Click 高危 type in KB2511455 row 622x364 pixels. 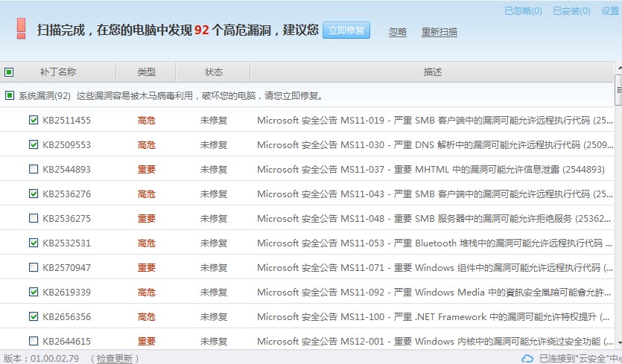[147, 120]
